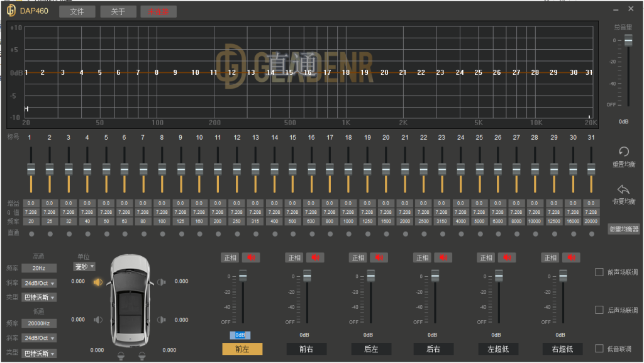Click the front-left delay value 0.000

78,281
